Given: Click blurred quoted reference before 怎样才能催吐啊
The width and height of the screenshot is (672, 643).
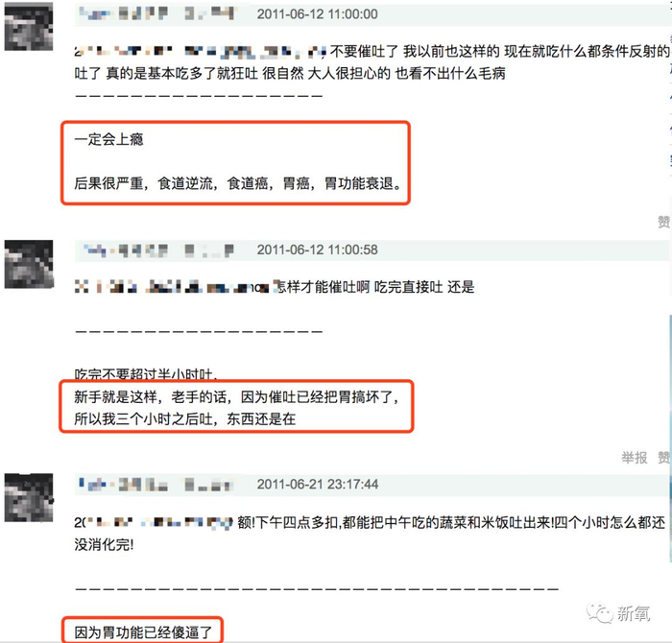Looking at the screenshot, I should tap(173, 287).
